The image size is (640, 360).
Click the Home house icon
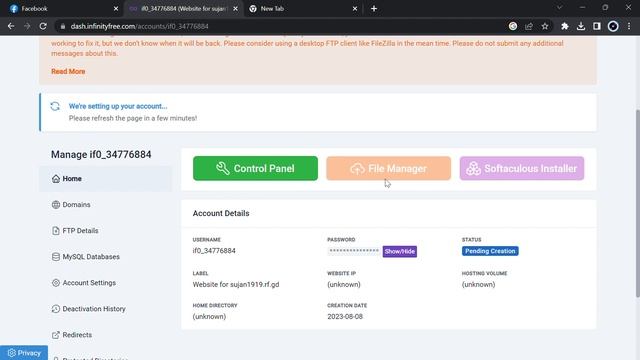(56, 178)
